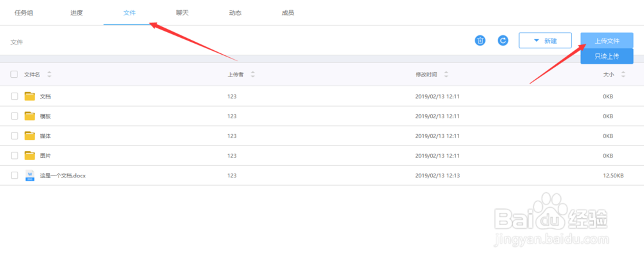Screen dimensions: 644x261
Task: Choose 只读上传 option
Action: [607, 57]
